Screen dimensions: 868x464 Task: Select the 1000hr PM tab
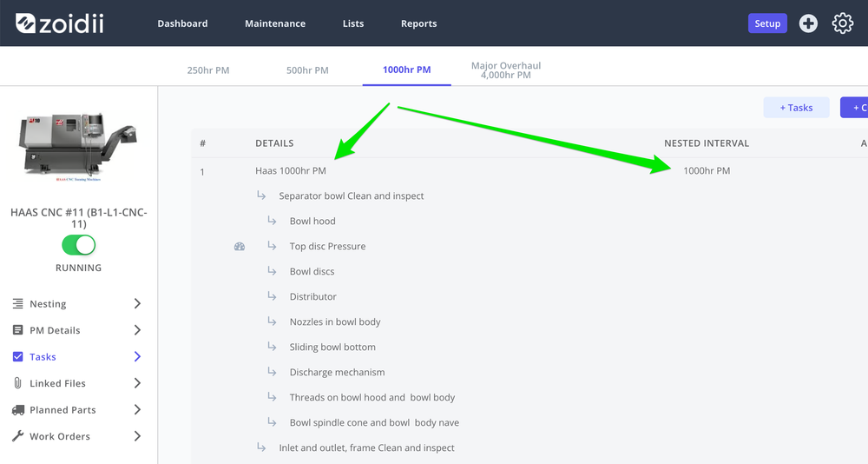407,70
